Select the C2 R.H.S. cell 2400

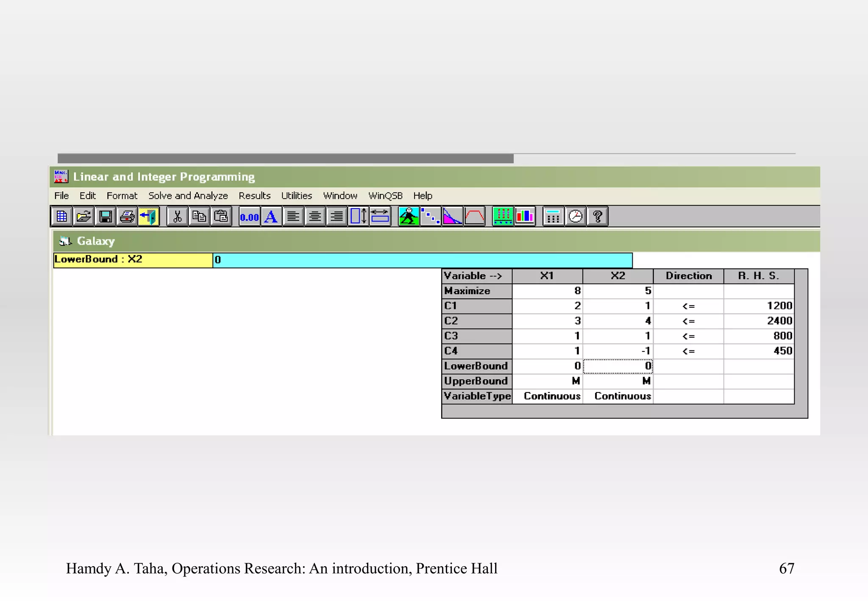pos(759,321)
